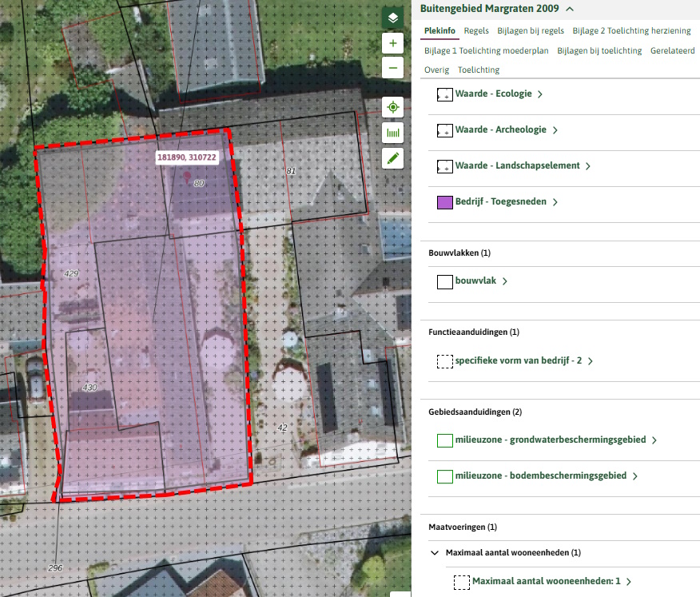The image size is (700, 597).
Task: Collapse the Buitengebied Margraten 2009 plan
Action: click(x=570, y=9)
